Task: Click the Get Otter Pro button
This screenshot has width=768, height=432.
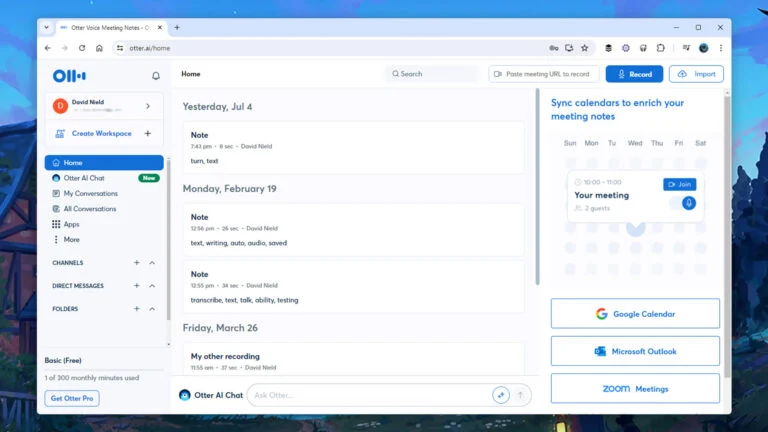Action: point(72,398)
